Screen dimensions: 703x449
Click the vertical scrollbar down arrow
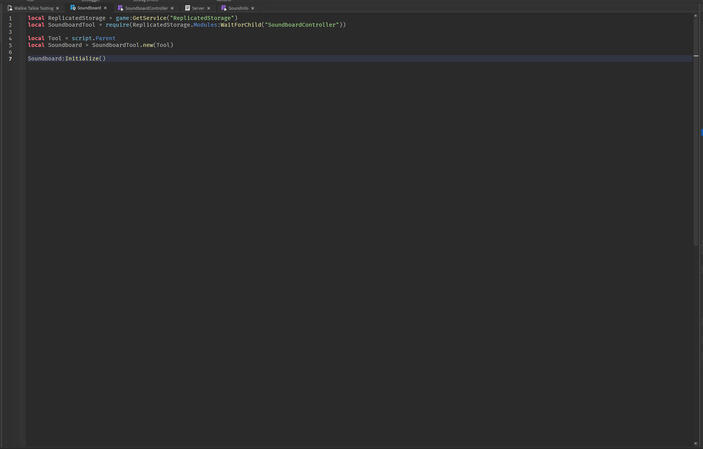pyautogui.click(x=696, y=444)
